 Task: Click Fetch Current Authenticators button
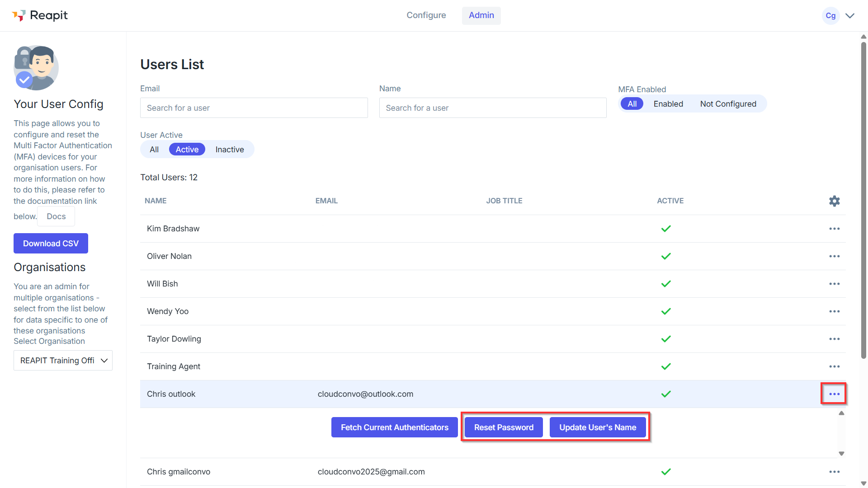click(394, 427)
